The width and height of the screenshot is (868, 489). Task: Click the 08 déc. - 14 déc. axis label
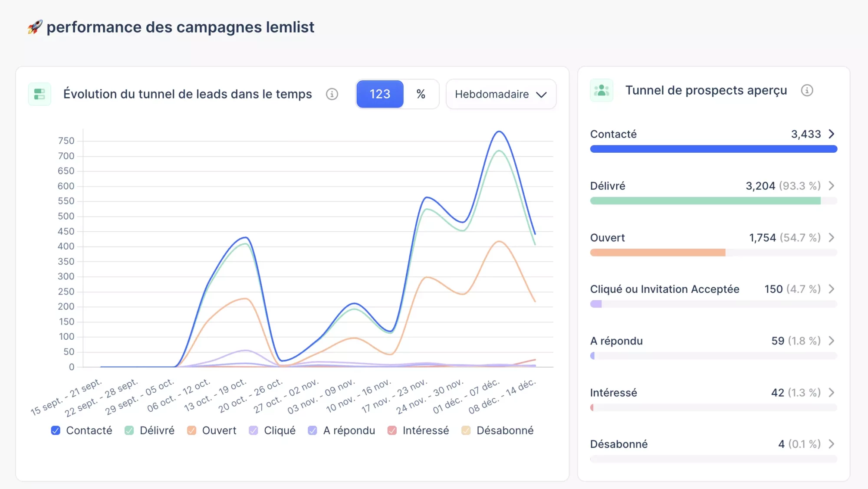[x=502, y=397]
